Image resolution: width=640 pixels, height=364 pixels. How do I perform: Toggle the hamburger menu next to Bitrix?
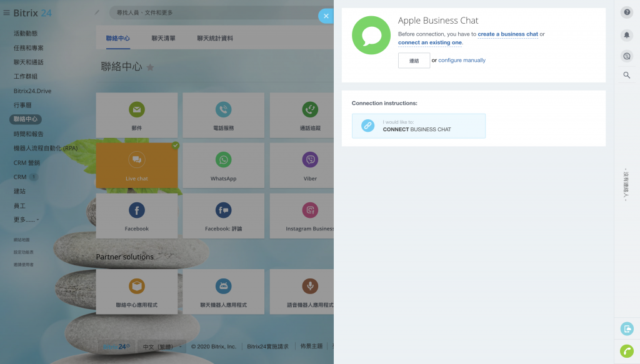(x=7, y=13)
